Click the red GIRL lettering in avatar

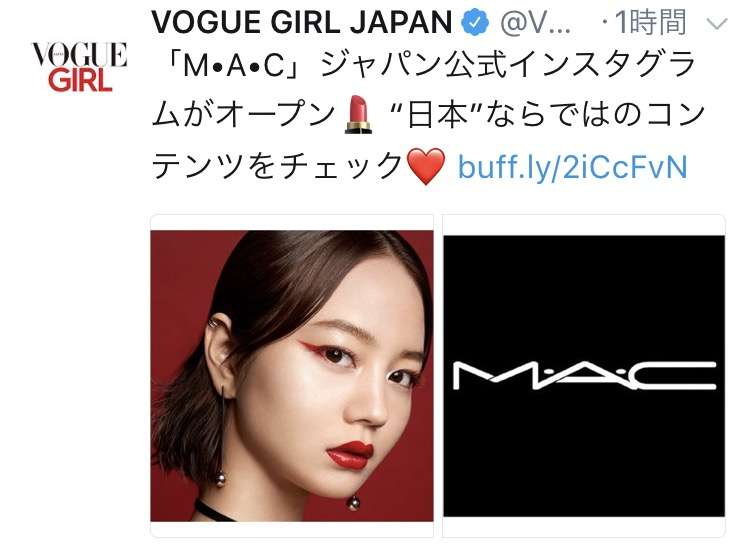[x=80, y=79]
